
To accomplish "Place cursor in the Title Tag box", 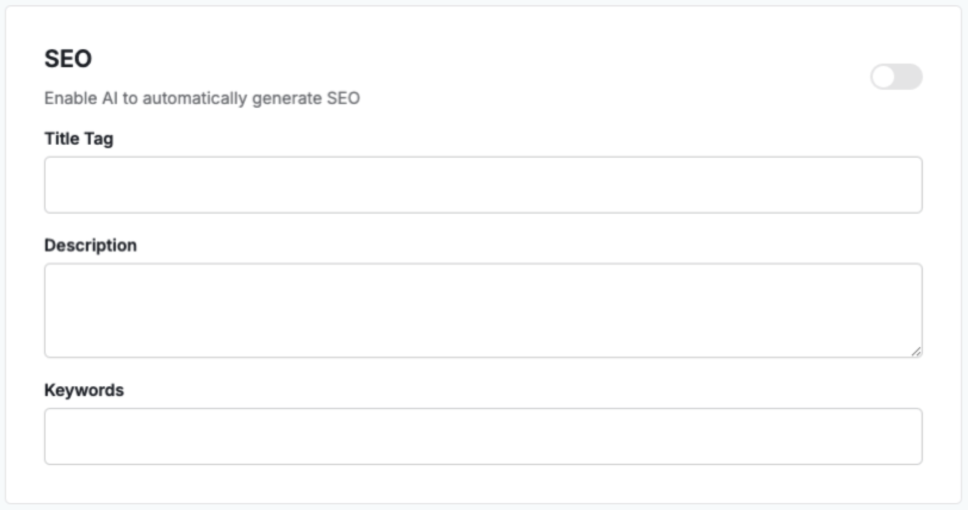I will tap(483, 185).
